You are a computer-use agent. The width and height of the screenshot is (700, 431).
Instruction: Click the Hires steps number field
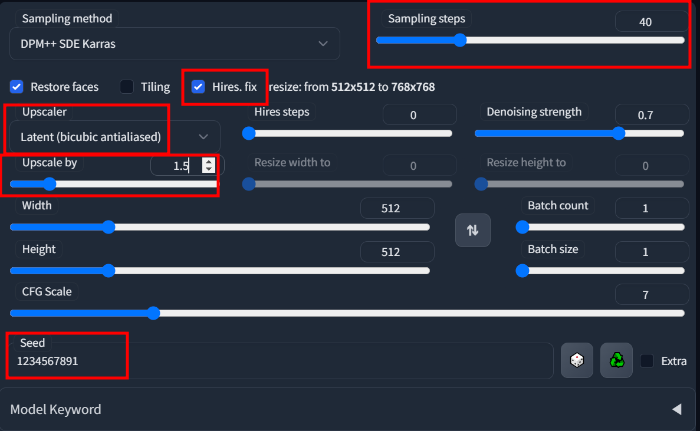pos(420,115)
